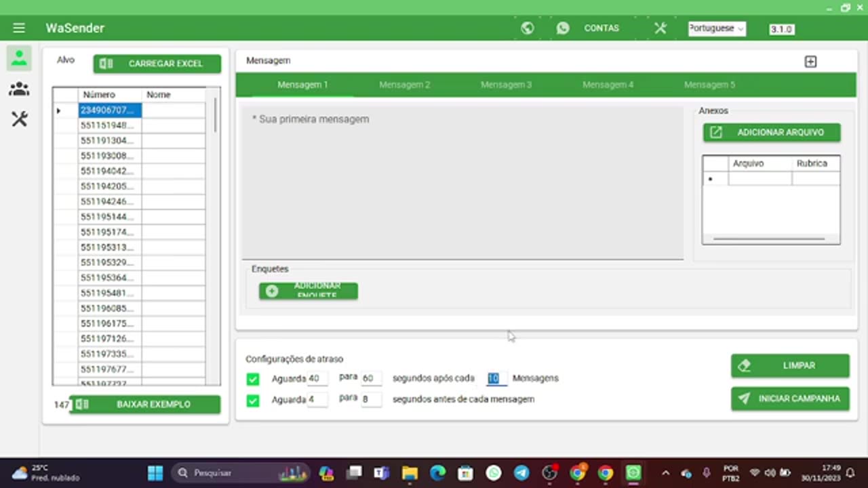Click the WhatsApp icon in header

563,28
